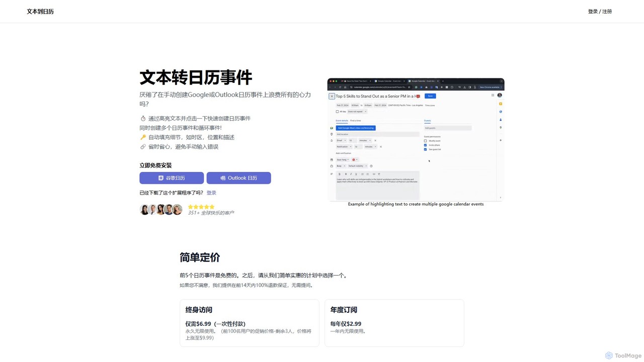Open the Maps pin icon in calendar side panel
Viewport: 644px width, 362px height.
[501, 128]
